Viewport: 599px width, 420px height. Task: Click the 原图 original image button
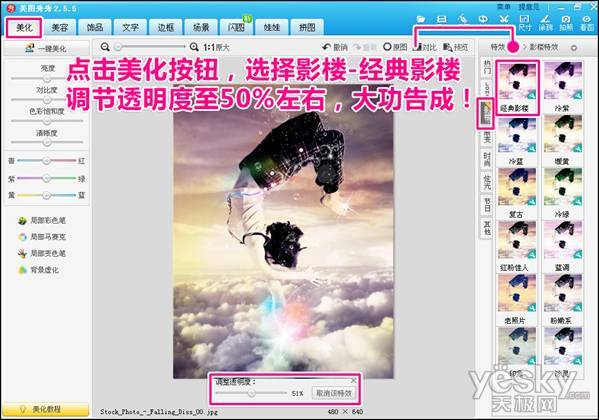click(395, 47)
